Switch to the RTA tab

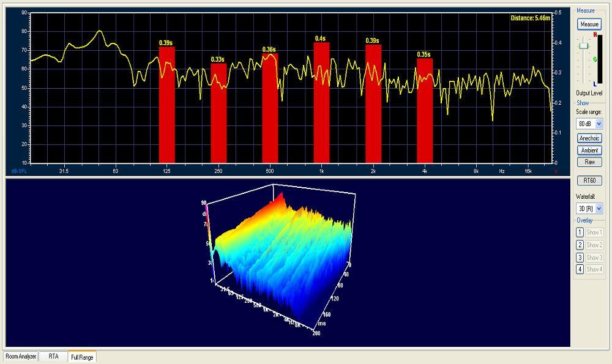[53, 356]
